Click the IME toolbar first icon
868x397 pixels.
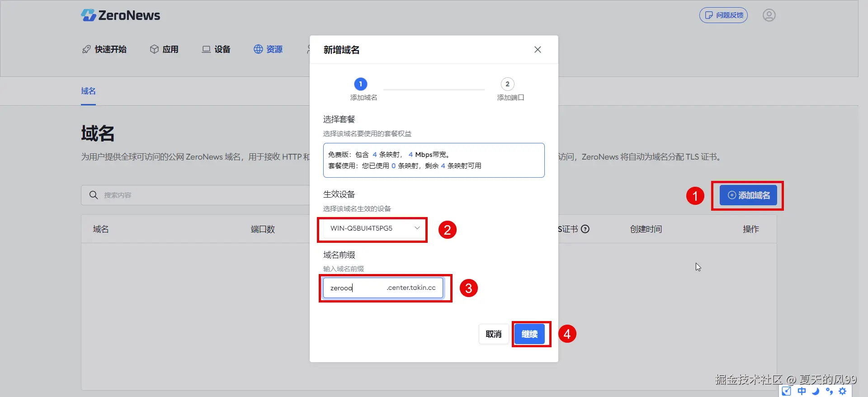pos(787,391)
